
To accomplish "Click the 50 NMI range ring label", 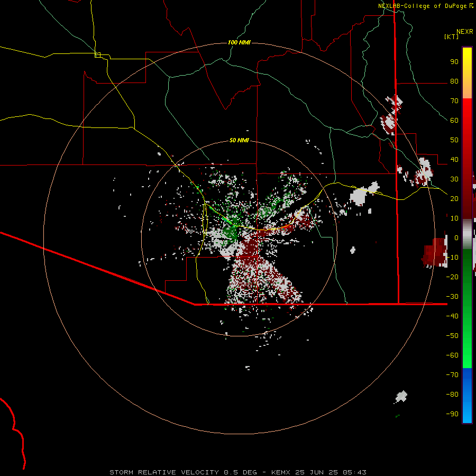I will pos(239,140).
